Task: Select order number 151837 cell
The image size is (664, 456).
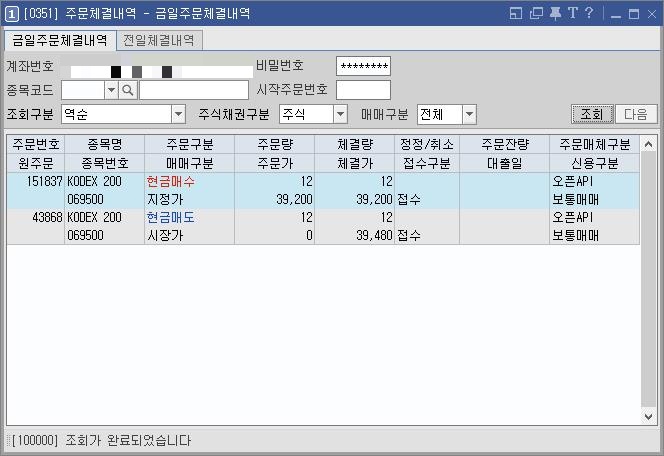Action: 36,182
